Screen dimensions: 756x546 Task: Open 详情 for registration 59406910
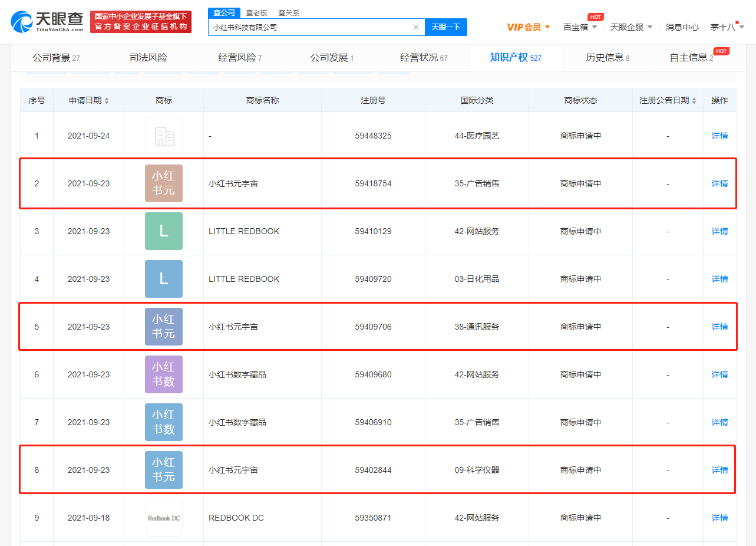click(x=719, y=422)
